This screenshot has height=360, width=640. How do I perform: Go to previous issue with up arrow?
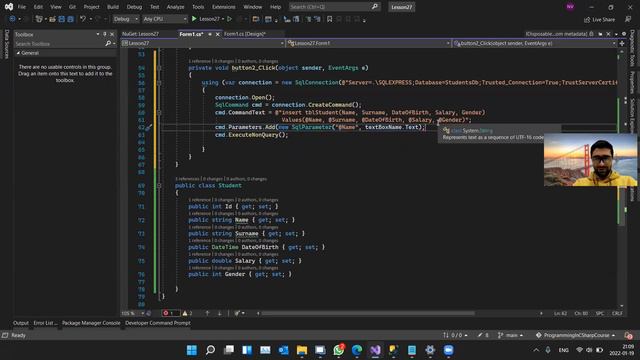207,313
